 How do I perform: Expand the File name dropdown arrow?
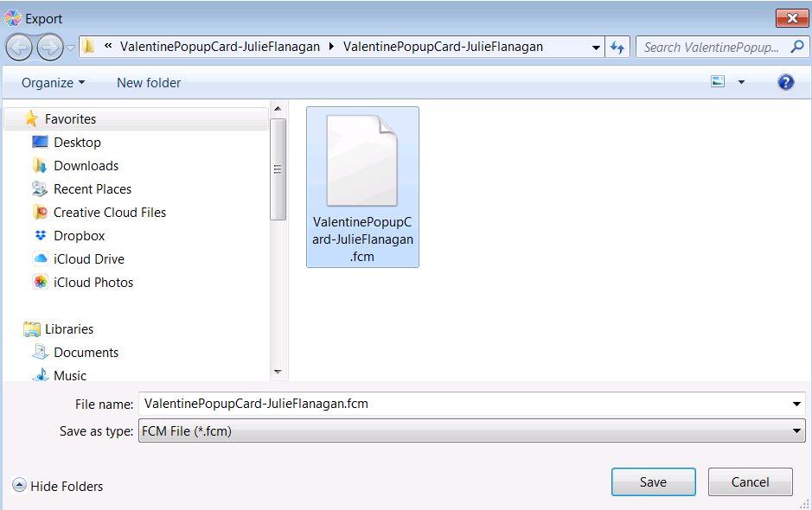(x=797, y=404)
